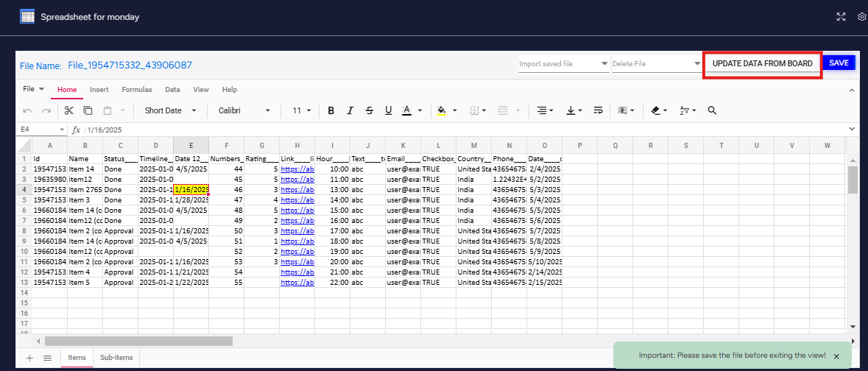Select the Items sheet tab
Screen dimensions: 868x371
click(x=77, y=358)
